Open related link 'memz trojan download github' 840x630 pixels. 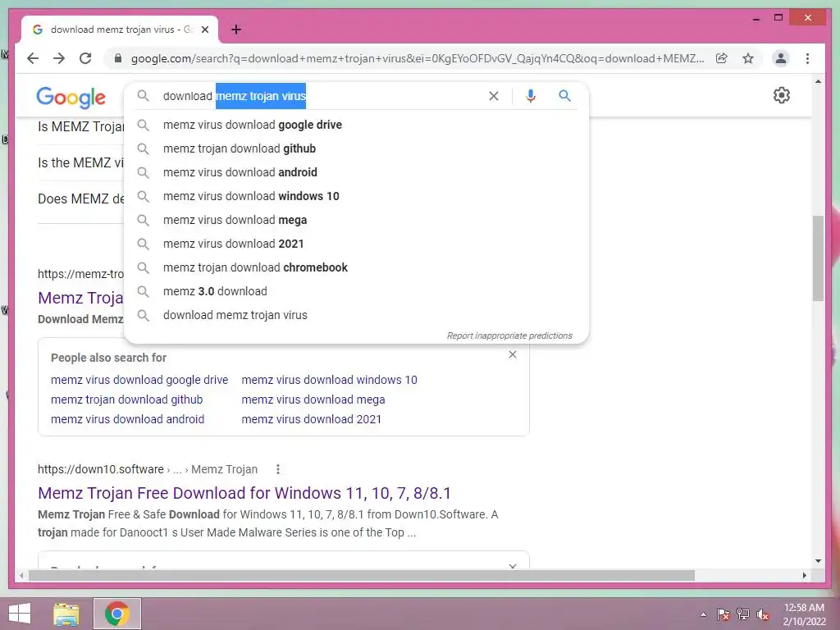pos(127,399)
